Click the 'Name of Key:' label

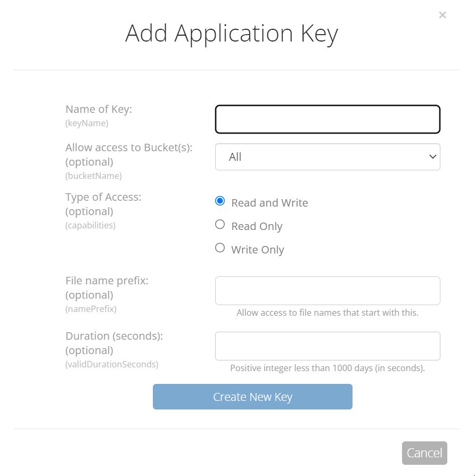(x=99, y=109)
